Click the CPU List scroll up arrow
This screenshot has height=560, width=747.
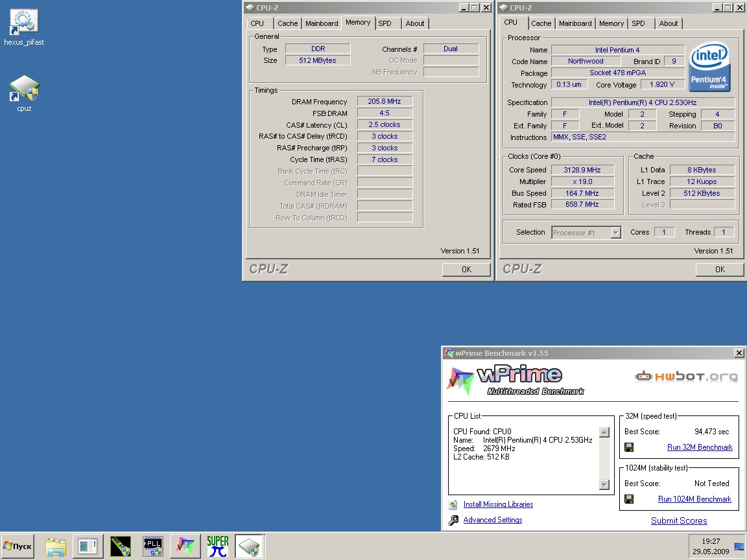tap(604, 432)
